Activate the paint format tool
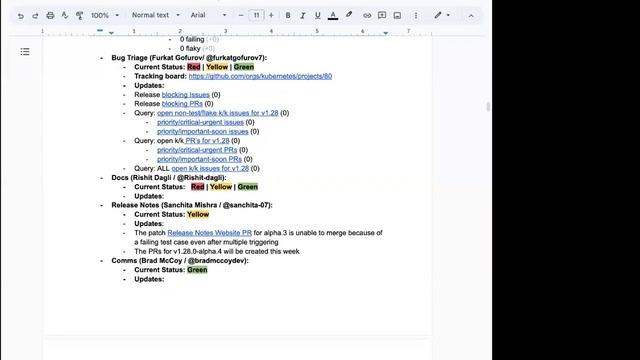The image size is (640, 360). click(80, 16)
